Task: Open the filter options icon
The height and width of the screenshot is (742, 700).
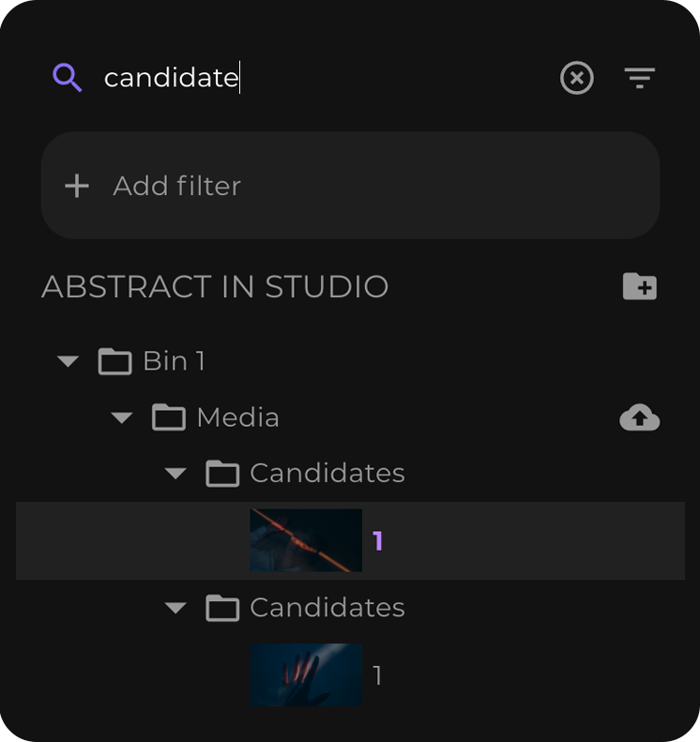Action: point(639,78)
